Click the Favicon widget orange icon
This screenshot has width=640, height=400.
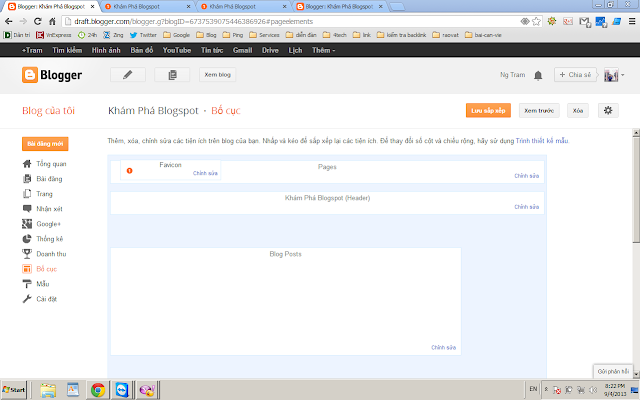tap(129, 171)
